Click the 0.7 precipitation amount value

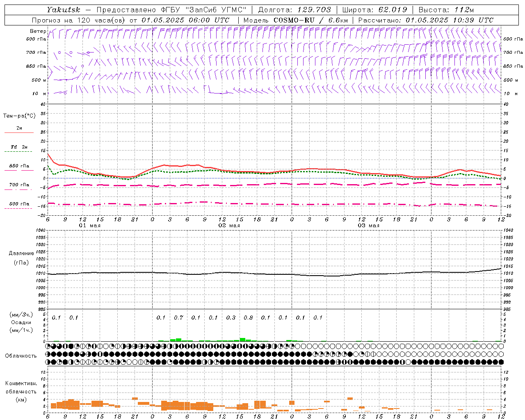[x=178, y=317]
